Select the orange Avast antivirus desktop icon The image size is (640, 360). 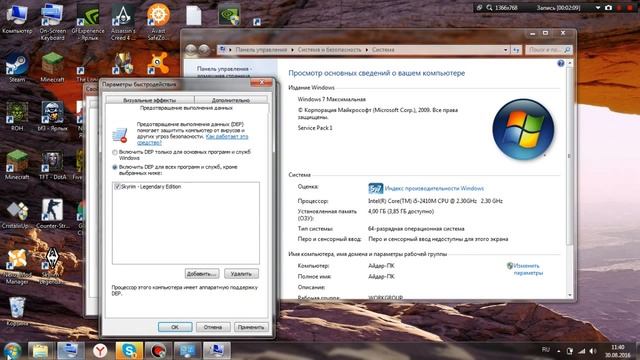[158, 63]
